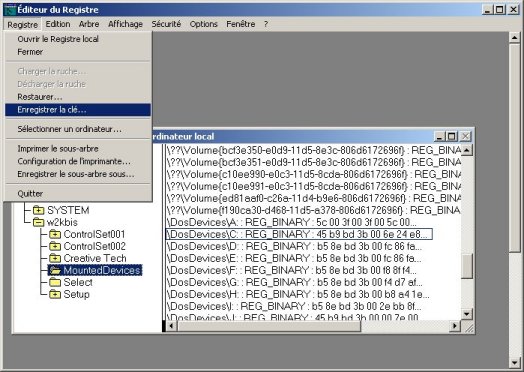524x372 pixels.
Task: Click Enregistrer la clé... entry
Action: coord(78,110)
